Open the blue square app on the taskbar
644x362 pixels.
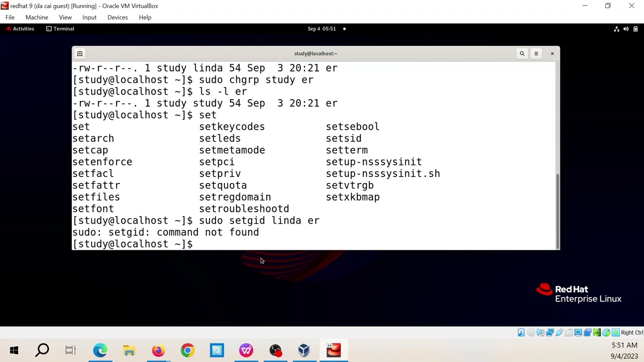click(217, 350)
